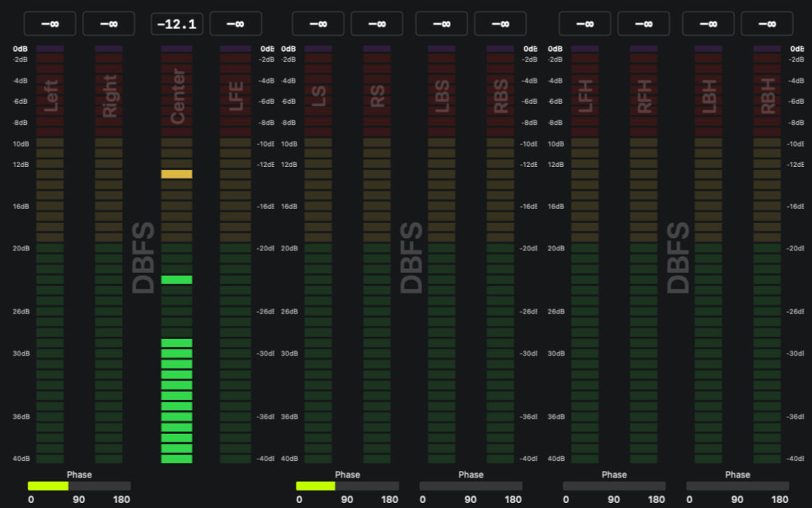The image size is (812, 508).
Task: Click the RS surround channel meter
Action: click(x=377, y=254)
